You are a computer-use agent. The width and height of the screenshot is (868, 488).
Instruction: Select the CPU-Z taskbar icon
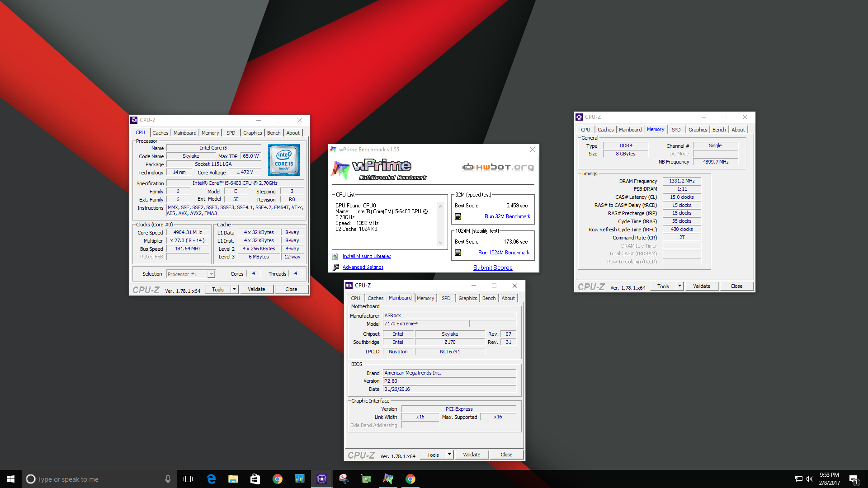click(321, 479)
